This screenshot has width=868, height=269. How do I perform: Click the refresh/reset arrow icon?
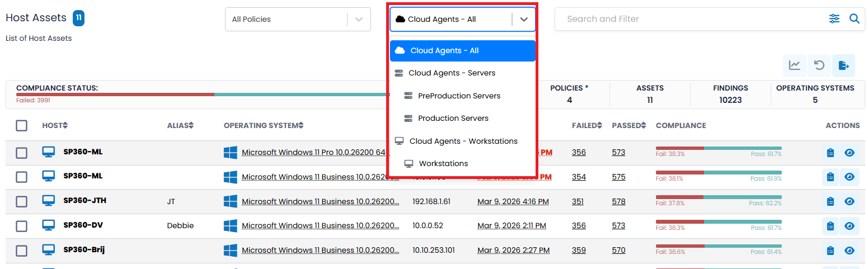coord(819,65)
